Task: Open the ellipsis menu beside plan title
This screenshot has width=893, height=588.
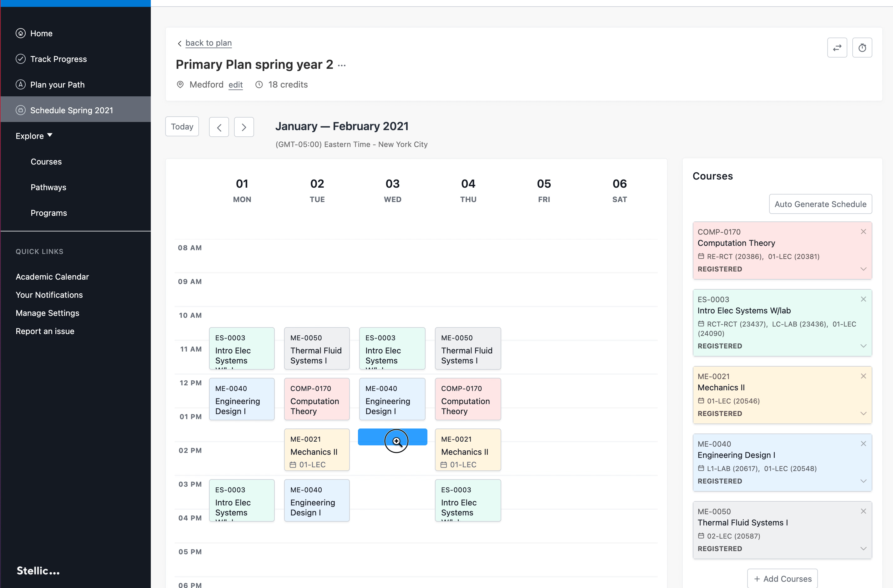Action: [341, 65]
